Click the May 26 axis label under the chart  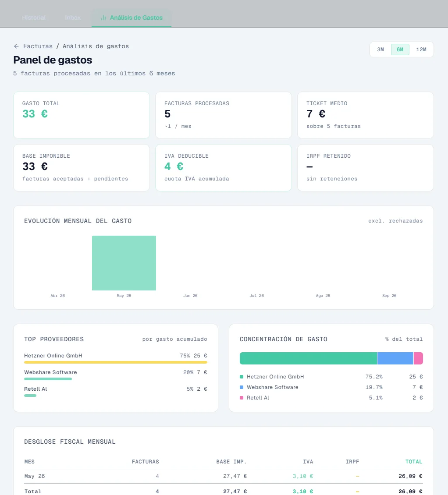coord(124,296)
